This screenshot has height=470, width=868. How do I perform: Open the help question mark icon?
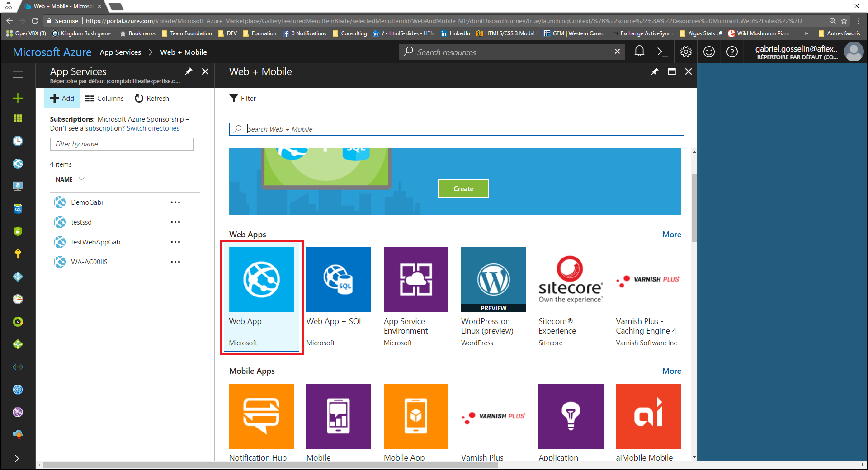pyautogui.click(x=732, y=52)
